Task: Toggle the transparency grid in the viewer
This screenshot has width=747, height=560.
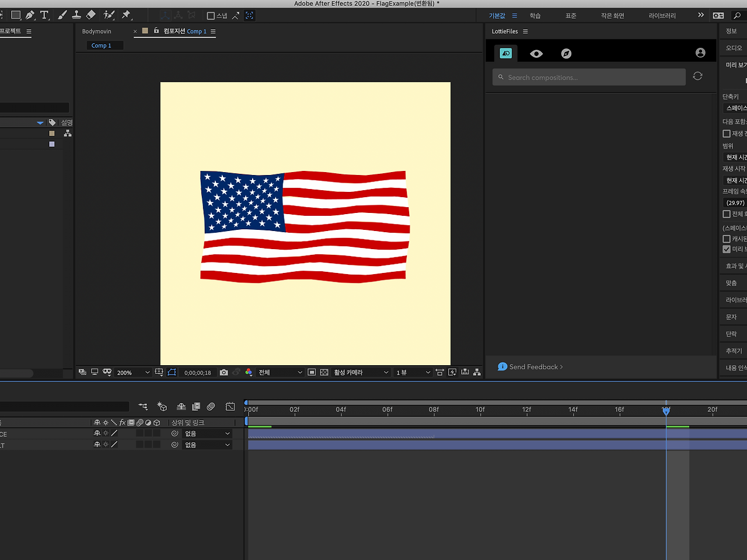Action: (324, 372)
